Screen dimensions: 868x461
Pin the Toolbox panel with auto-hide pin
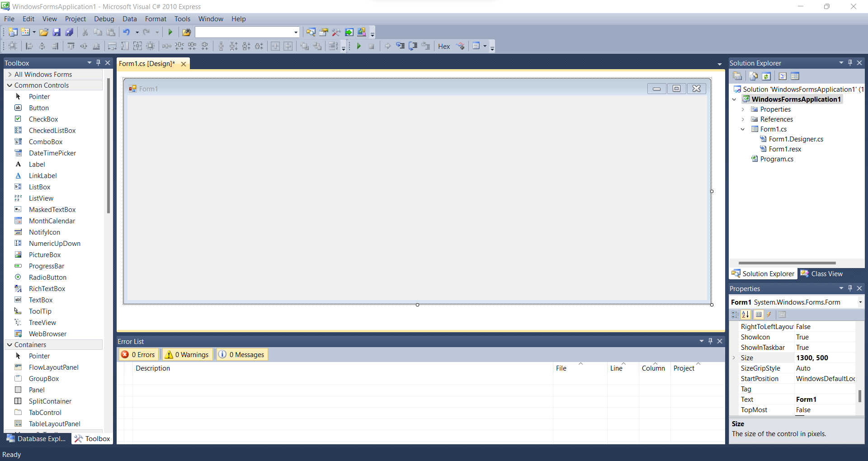[98, 63]
